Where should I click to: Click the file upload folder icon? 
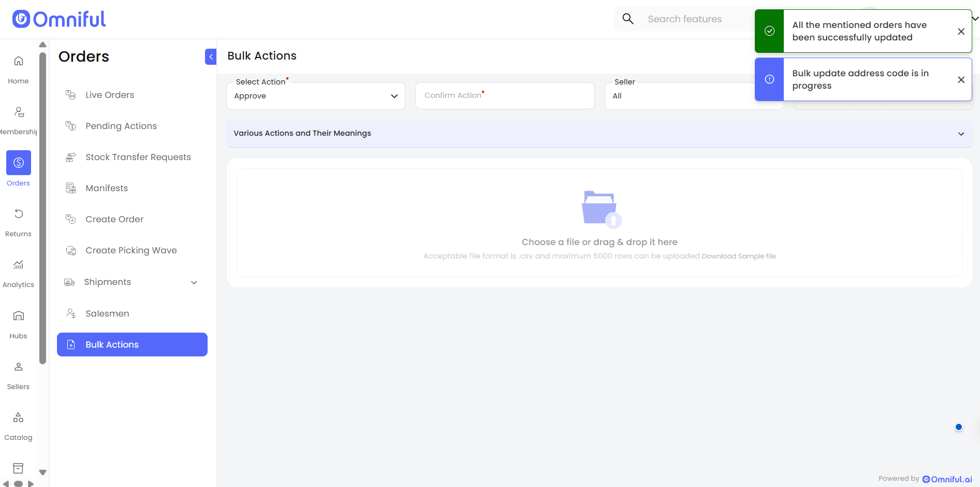click(x=600, y=209)
